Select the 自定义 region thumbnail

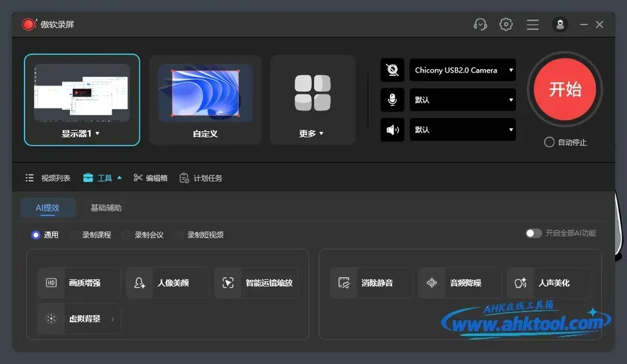click(205, 93)
